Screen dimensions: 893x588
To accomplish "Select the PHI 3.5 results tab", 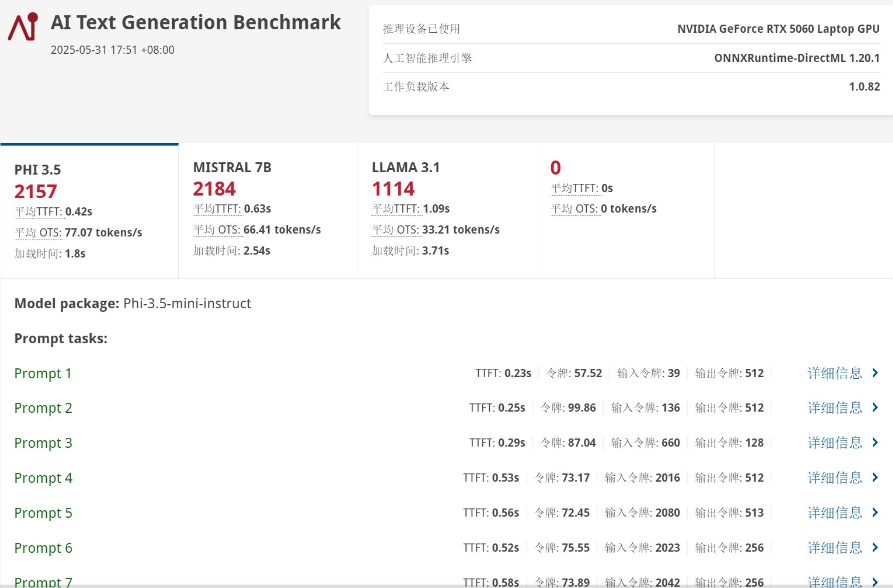I will 89,210.
